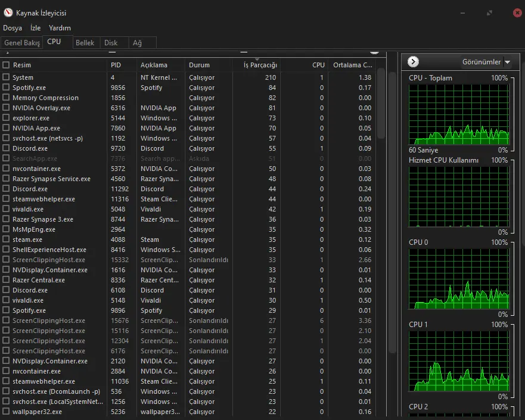Image resolution: width=525 pixels, height=420 pixels.
Task: Select the NVIDIA App.exe process name
Action: coord(36,128)
